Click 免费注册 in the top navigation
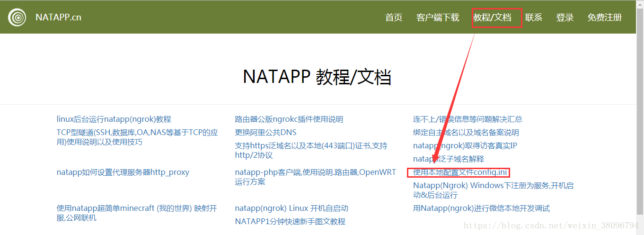The width and height of the screenshot is (644, 235). 605,18
